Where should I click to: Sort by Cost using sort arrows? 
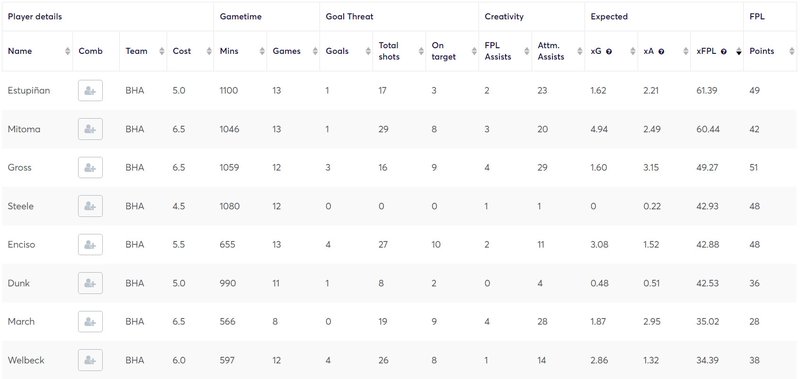click(x=209, y=51)
